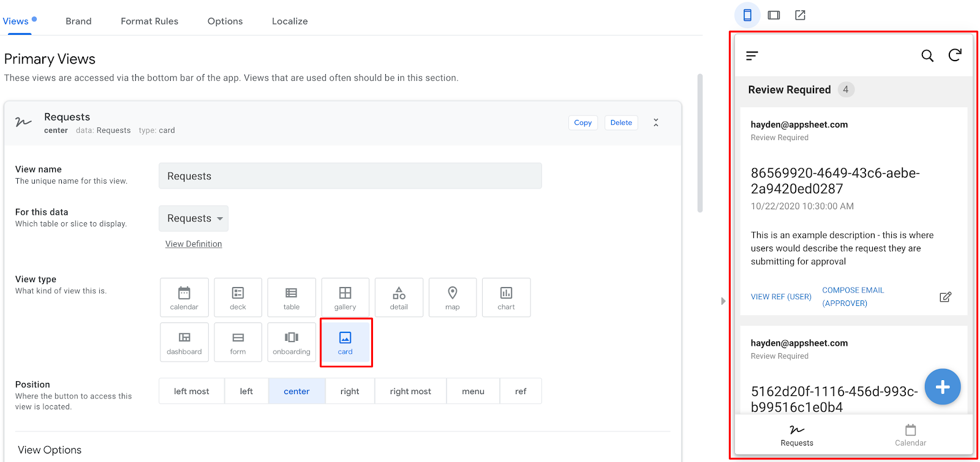The width and height of the screenshot is (980, 462).
Task: Click the Copy button
Action: click(582, 123)
